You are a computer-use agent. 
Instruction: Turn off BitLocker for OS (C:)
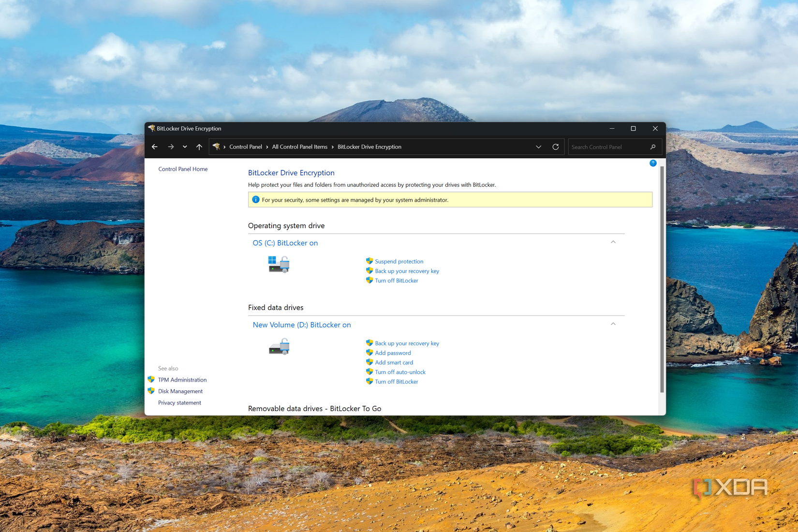click(x=397, y=281)
